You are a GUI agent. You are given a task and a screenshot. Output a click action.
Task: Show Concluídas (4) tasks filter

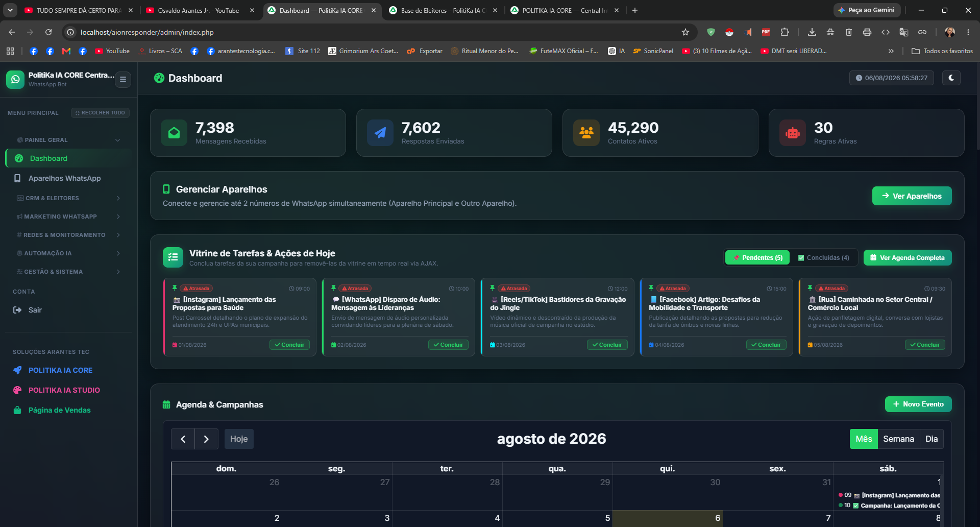pos(823,258)
